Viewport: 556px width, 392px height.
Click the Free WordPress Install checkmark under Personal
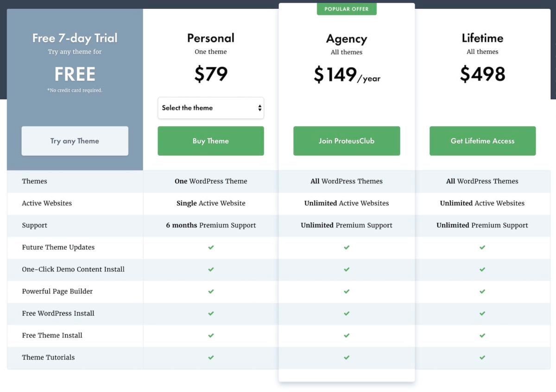[211, 313]
